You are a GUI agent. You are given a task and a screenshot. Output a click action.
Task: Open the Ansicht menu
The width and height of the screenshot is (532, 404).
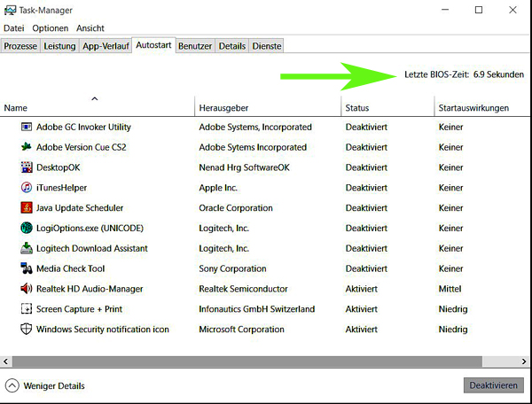point(90,28)
